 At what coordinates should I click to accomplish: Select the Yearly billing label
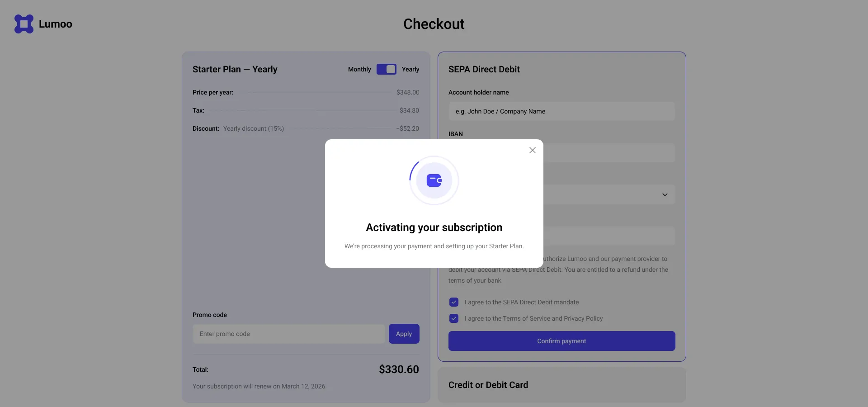(410, 69)
